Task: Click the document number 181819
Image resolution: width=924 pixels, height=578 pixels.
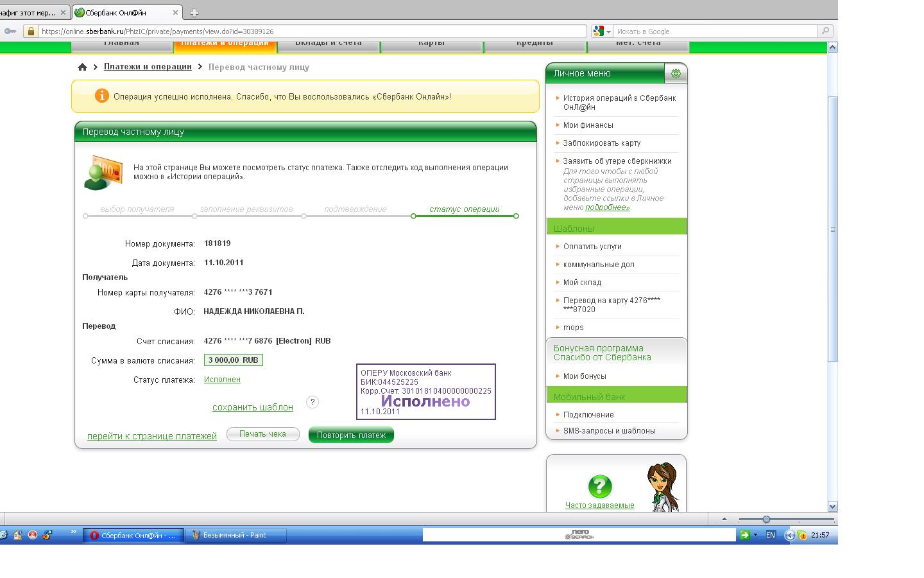Action: pyautogui.click(x=218, y=243)
